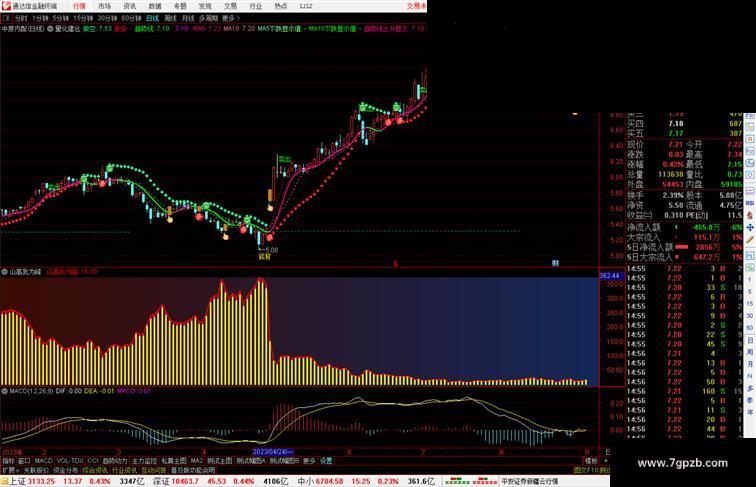Image resolution: width=756 pixels, height=487 pixels.
Task: Select the CCI indicator tab
Action: click(x=93, y=461)
